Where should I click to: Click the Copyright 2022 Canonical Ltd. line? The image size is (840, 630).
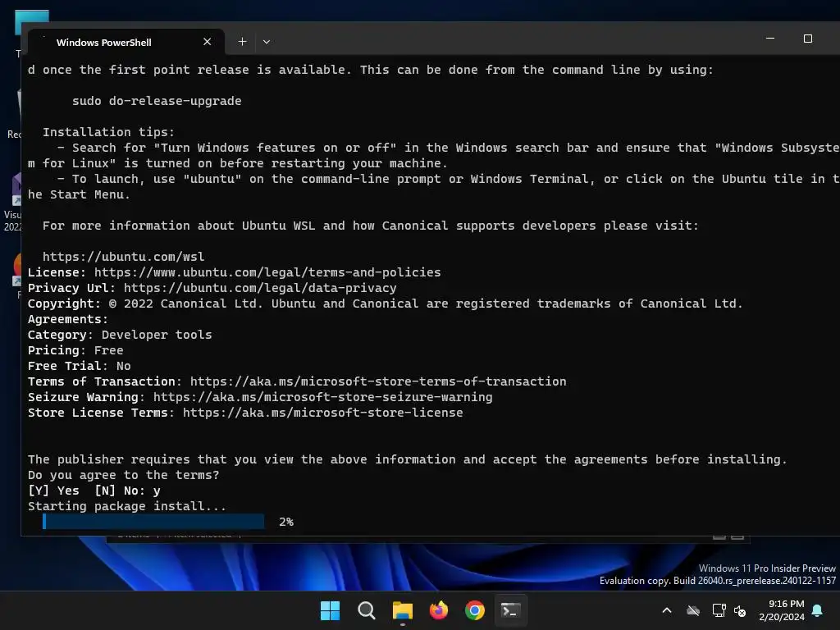[386, 304]
